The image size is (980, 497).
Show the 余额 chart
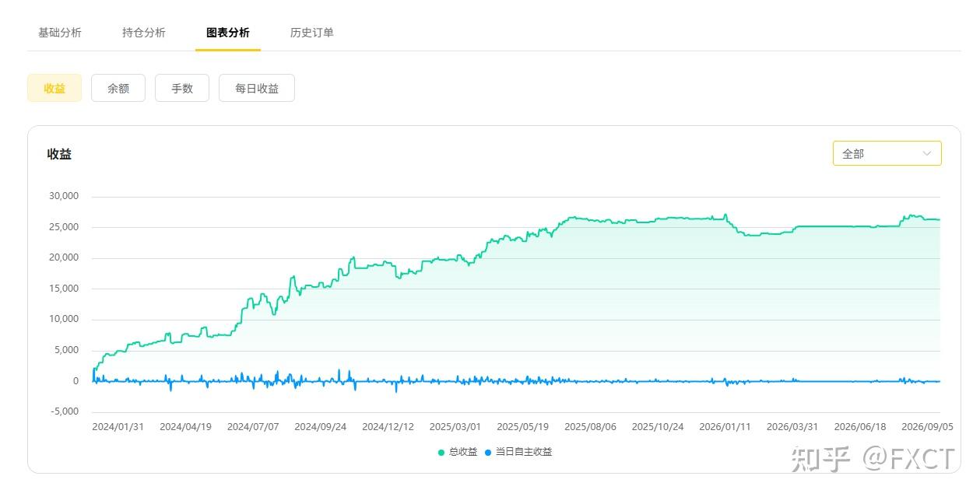(118, 88)
